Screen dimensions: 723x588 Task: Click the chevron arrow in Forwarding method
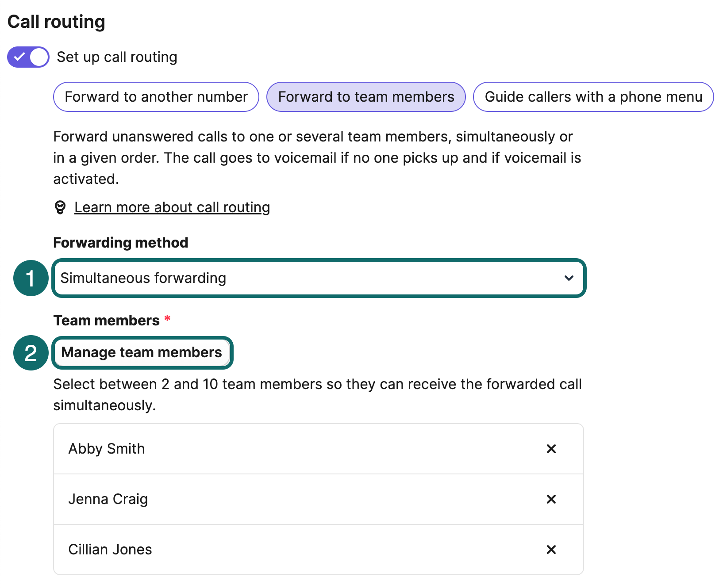[x=569, y=278]
